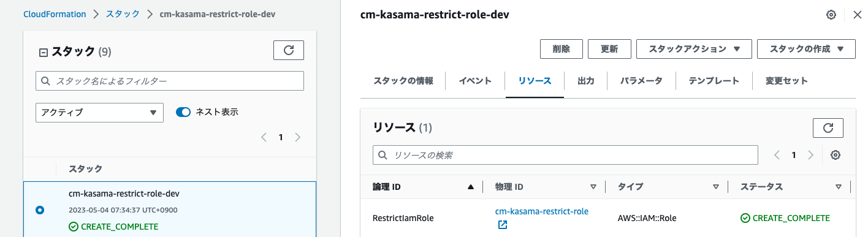Click the stack's CREATE_COMPLETE status in list
This screenshot has width=868, height=237.
click(113, 227)
